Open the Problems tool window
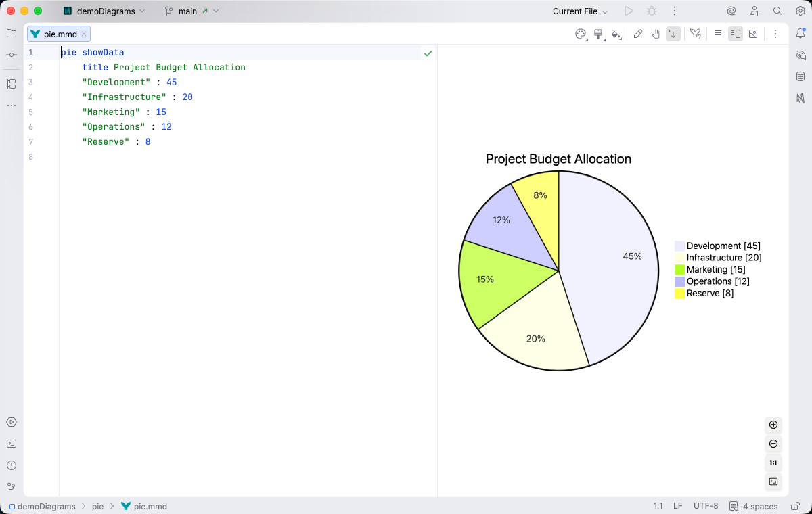The image size is (812, 514). click(12, 465)
